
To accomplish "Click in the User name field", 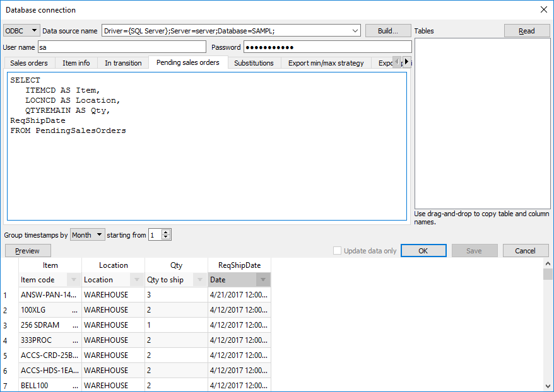I will click(122, 47).
